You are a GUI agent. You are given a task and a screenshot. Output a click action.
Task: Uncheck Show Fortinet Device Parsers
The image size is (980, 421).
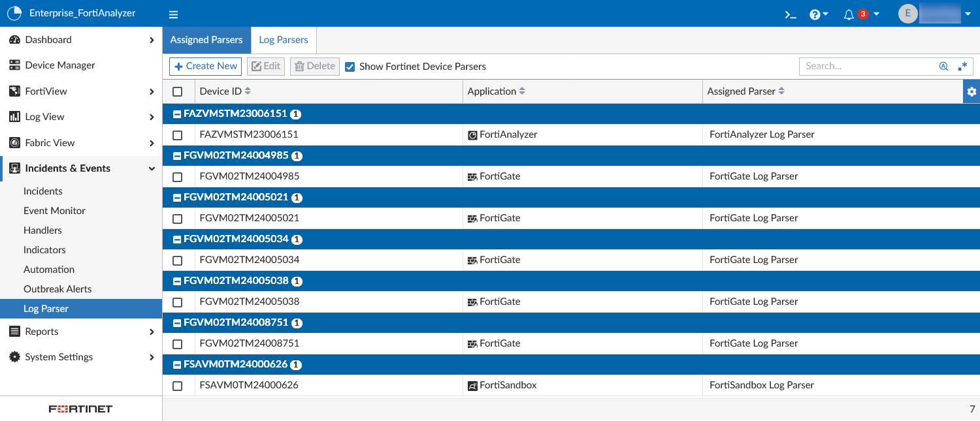(350, 67)
